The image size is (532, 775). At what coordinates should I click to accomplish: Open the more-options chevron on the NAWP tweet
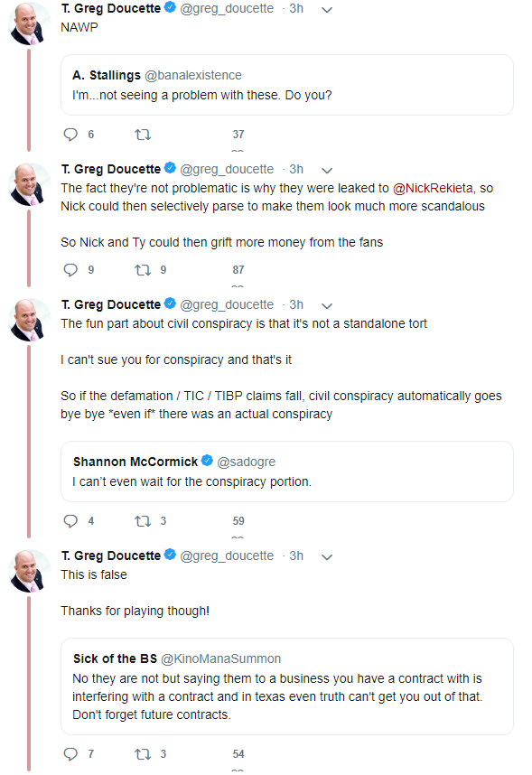pyautogui.click(x=327, y=9)
